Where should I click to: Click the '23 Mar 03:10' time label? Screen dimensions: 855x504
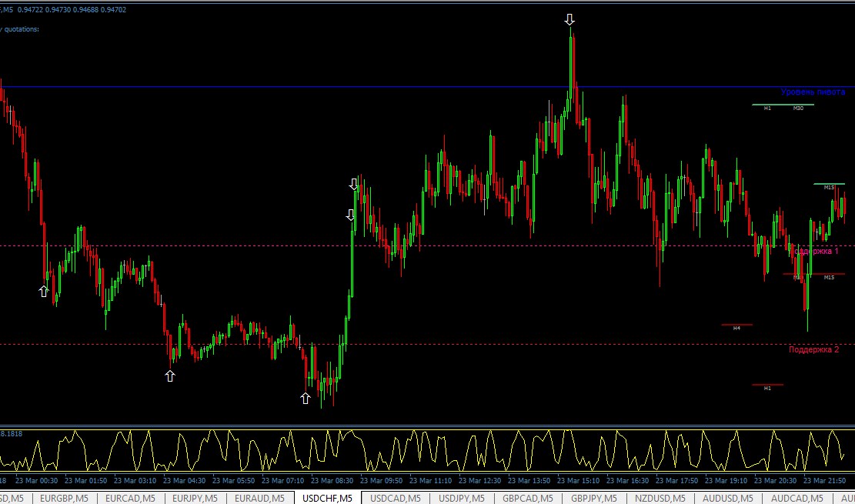pyautogui.click(x=135, y=481)
